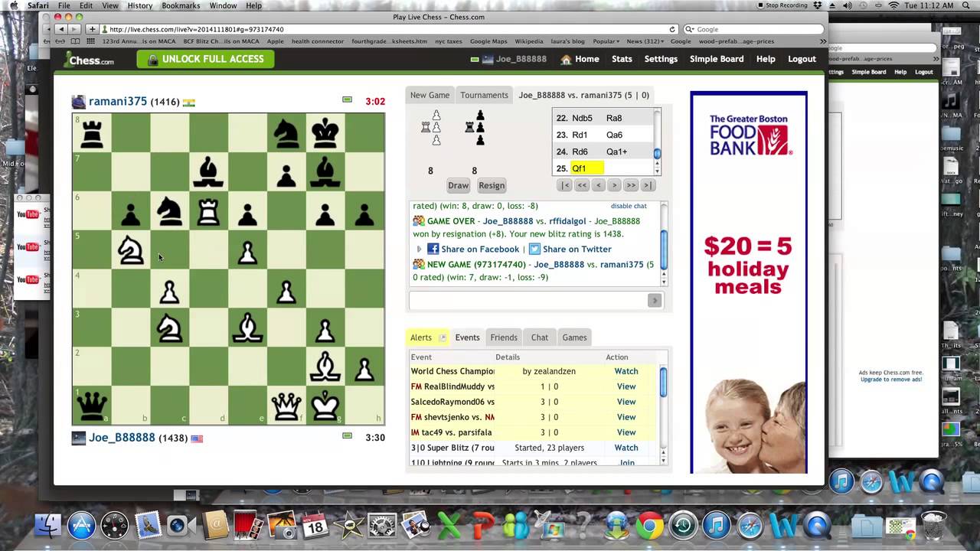Jump to first move button
This screenshot has height=551, width=980.
click(x=565, y=185)
